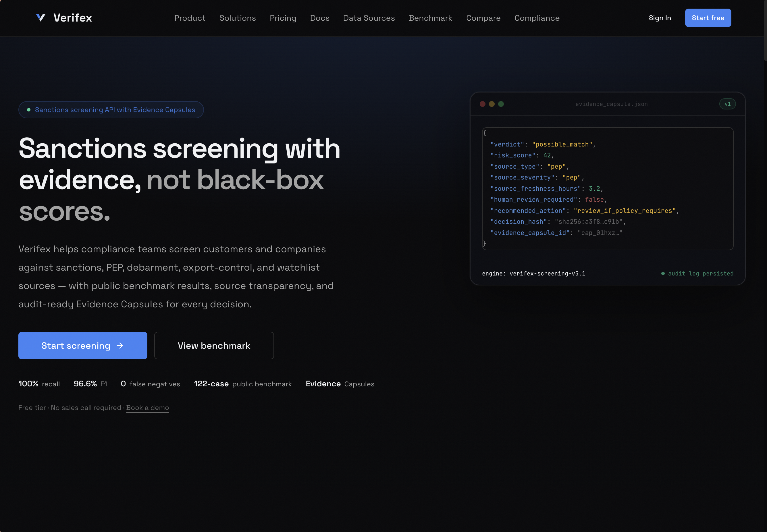Click the "recommended_action" line
The image size is (767, 532).
[x=585, y=211]
